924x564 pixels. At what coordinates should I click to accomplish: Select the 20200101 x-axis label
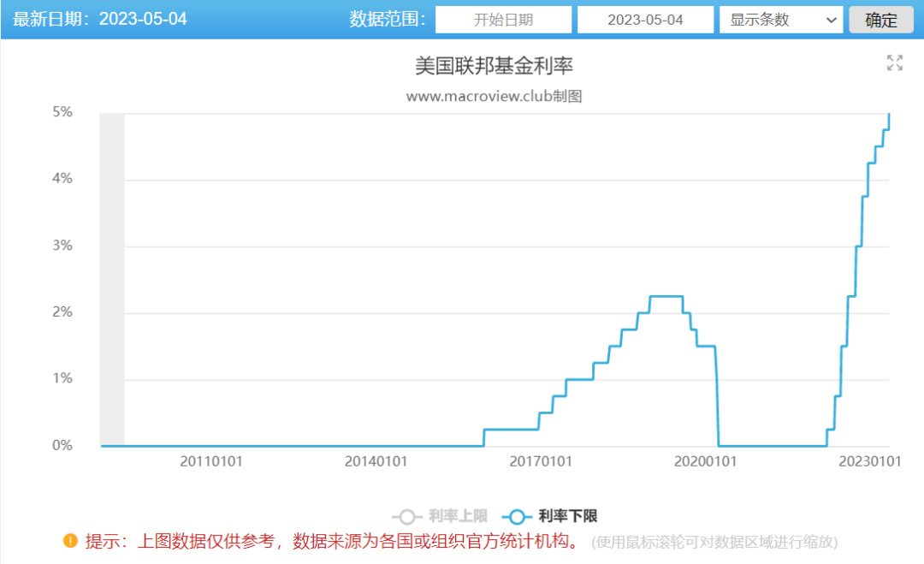pyautogui.click(x=706, y=461)
